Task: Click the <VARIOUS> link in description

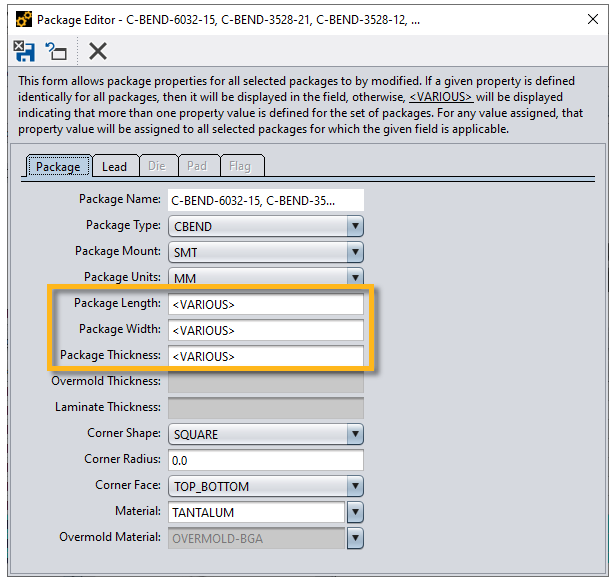Action: click(x=441, y=97)
